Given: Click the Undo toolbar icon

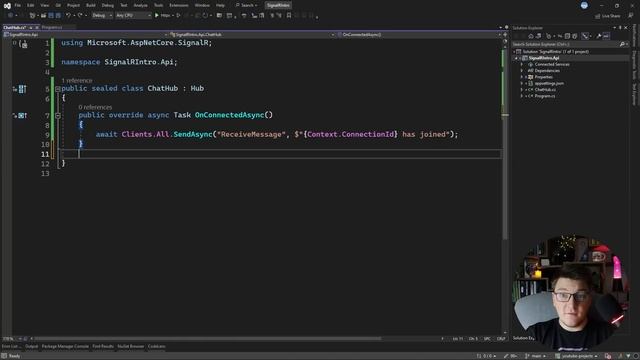Looking at the screenshot, I should coord(69,15).
